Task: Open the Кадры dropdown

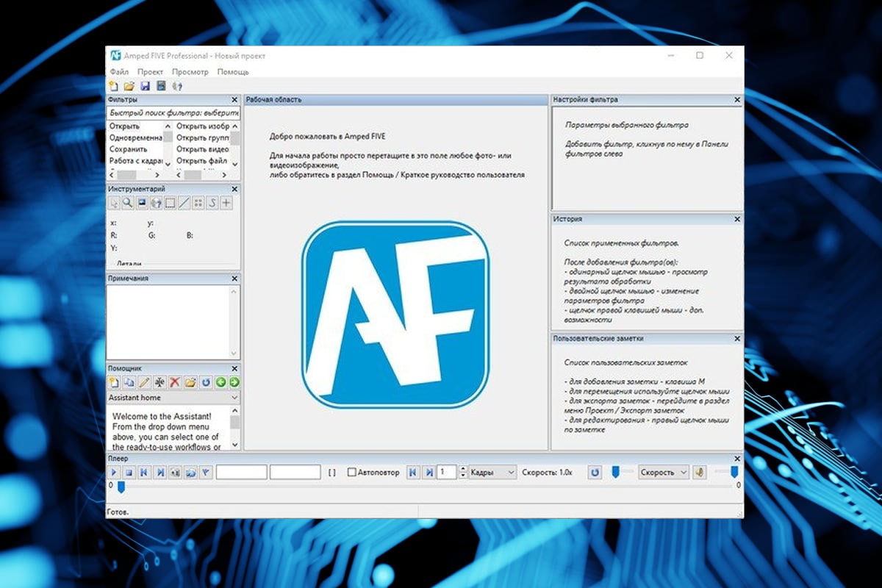Action: (x=492, y=473)
